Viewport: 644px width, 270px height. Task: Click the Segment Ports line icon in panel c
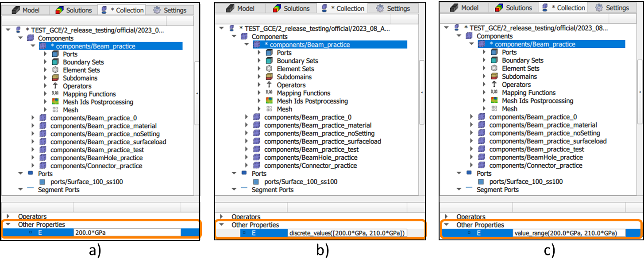coord(470,189)
